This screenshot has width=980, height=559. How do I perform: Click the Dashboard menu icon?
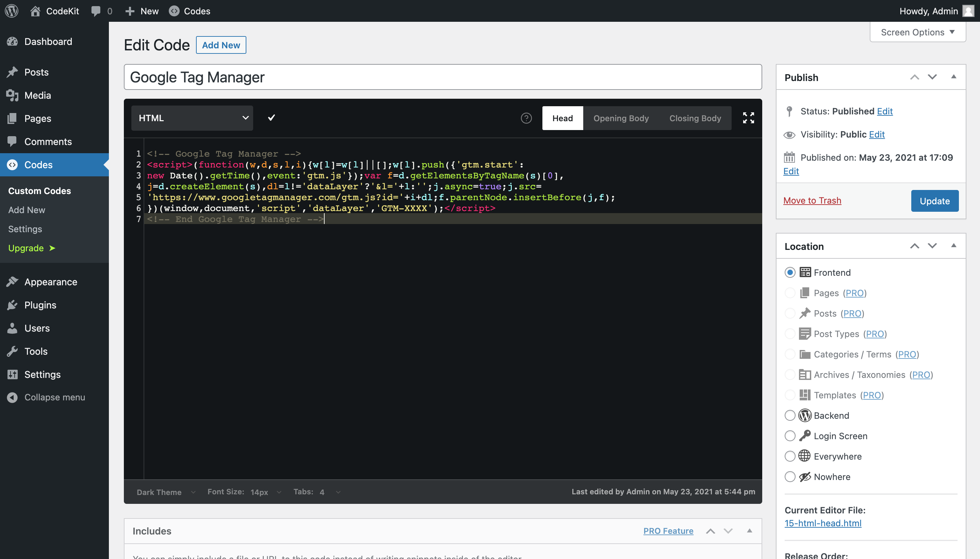[x=13, y=41]
